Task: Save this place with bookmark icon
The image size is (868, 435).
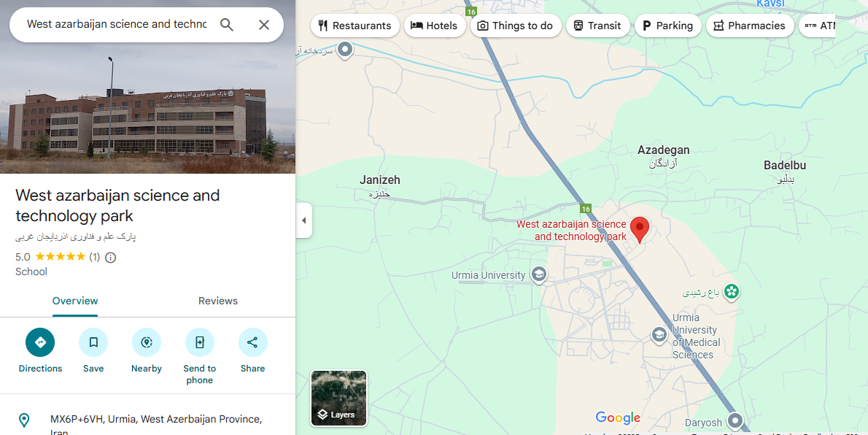Action: coord(93,342)
